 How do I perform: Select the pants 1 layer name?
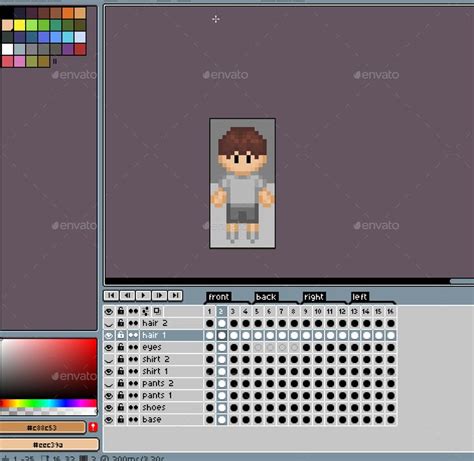(157, 395)
